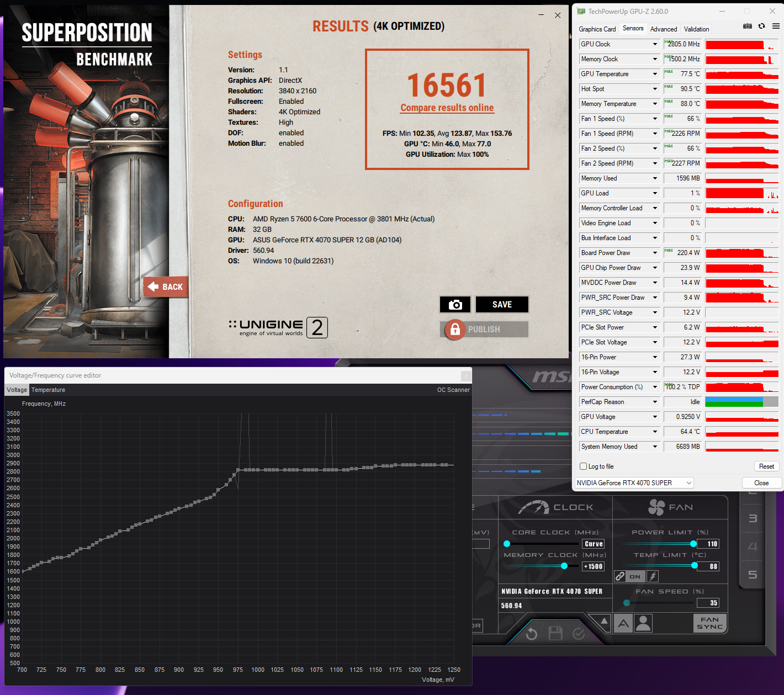Open the GPU Load sensor dropdown

tap(655, 193)
